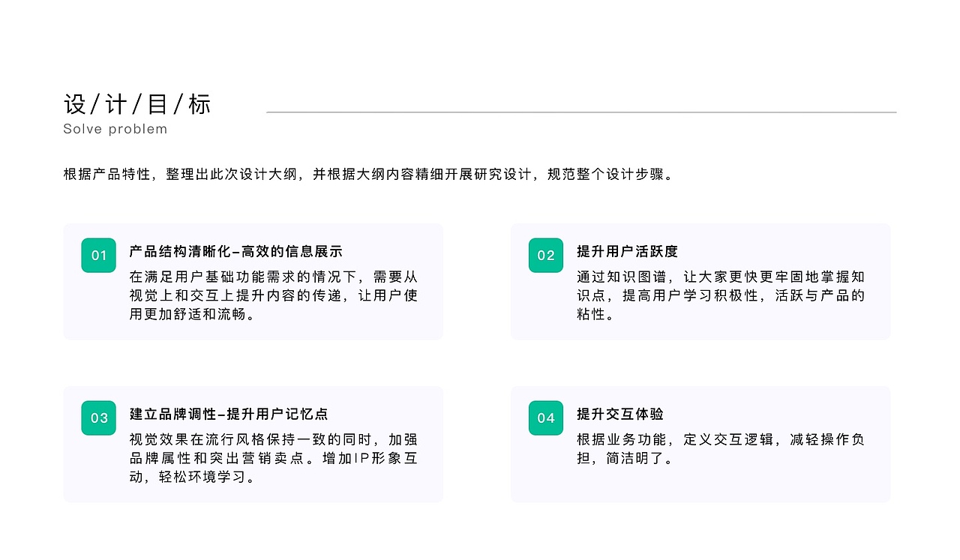Select the 产品结构清晰化-高效的信息展示 card
The height and width of the screenshot is (560, 960).
pyautogui.click(x=252, y=282)
